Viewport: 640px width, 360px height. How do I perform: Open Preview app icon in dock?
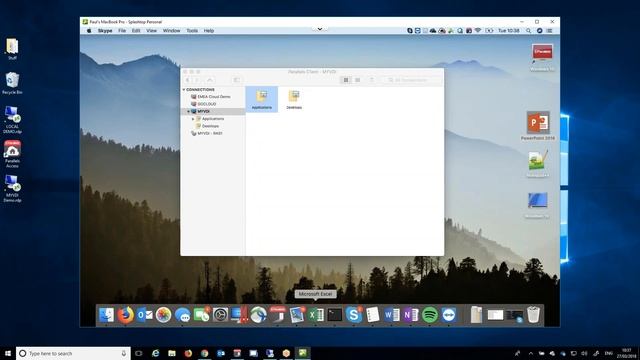pos(297,315)
